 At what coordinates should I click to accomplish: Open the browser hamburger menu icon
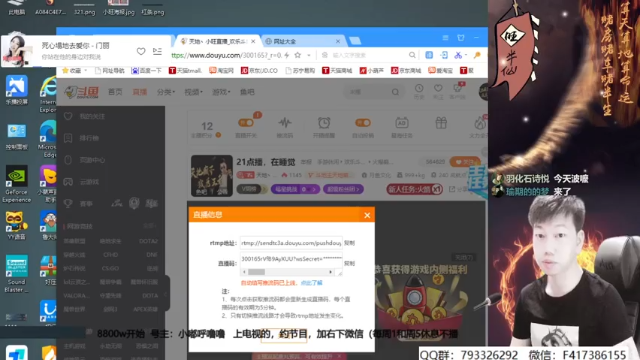click(x=445, y=38)
